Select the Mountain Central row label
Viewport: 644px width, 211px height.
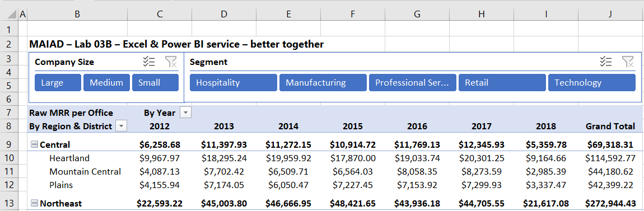85,172
